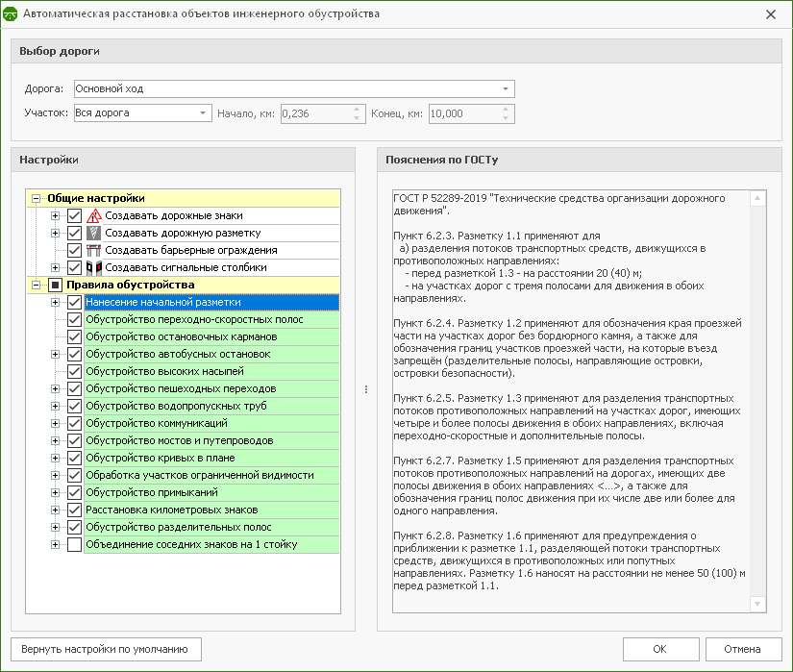Screen dimensions: 793x672
Task: Uncheck 'Обустройство водопропускных труб' checkbox
Action: 74,406
